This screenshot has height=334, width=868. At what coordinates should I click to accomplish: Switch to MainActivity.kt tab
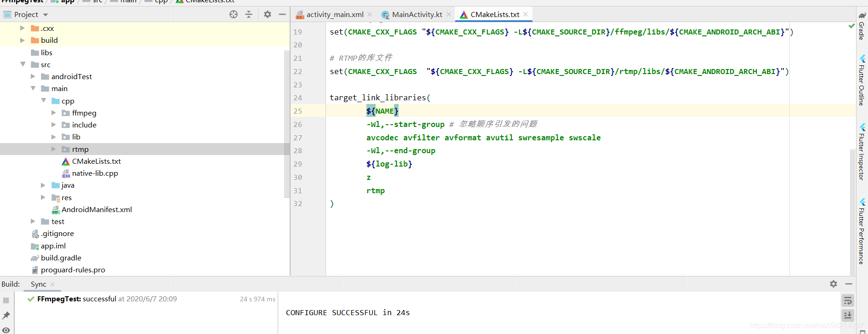click(x=417, y=14)
